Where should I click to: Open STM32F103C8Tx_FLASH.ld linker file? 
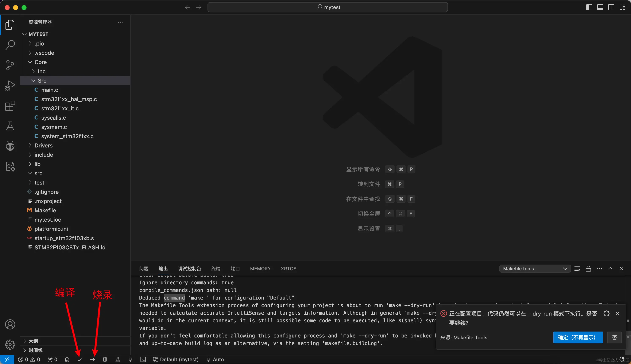[x=75, y=247]
